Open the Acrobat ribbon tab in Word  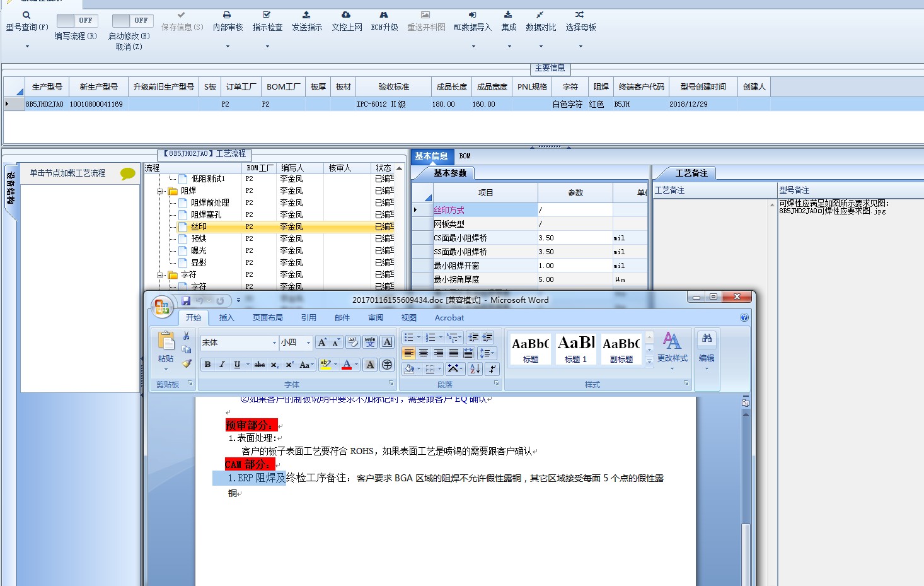click(449, 318)
